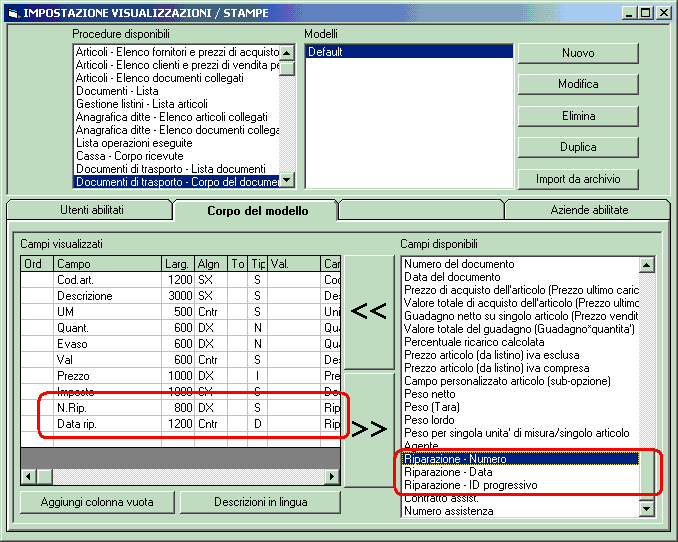
Task: Select Articoli - Elenco documenti collegati
Action: [x=177, y=78]
